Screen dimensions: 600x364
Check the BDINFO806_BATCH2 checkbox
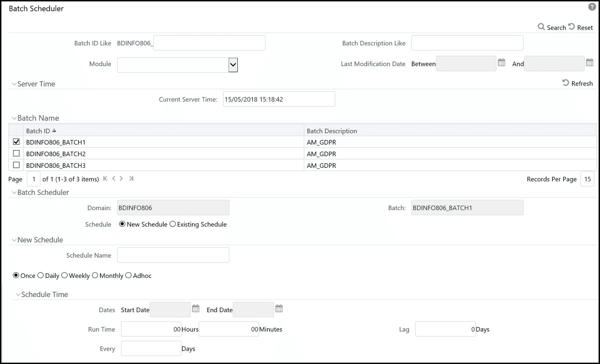(16, 153)
